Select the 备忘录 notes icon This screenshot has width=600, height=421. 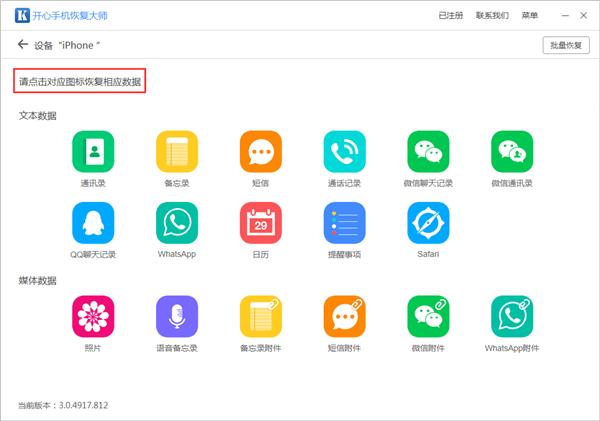point(177,152)
